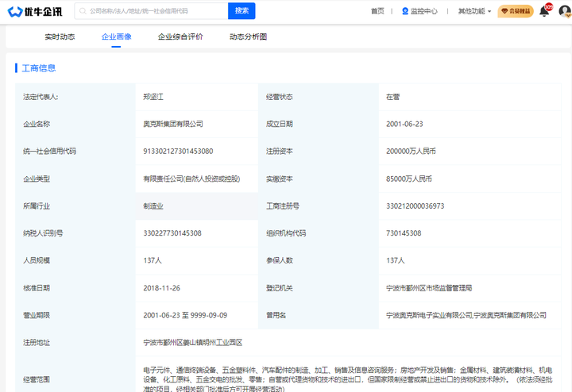The height and width of the screenshot is (392, 572).
Task: Click registered address 宁波市鄞州区姜山镇明州工业园区
Action: [192, 343]
